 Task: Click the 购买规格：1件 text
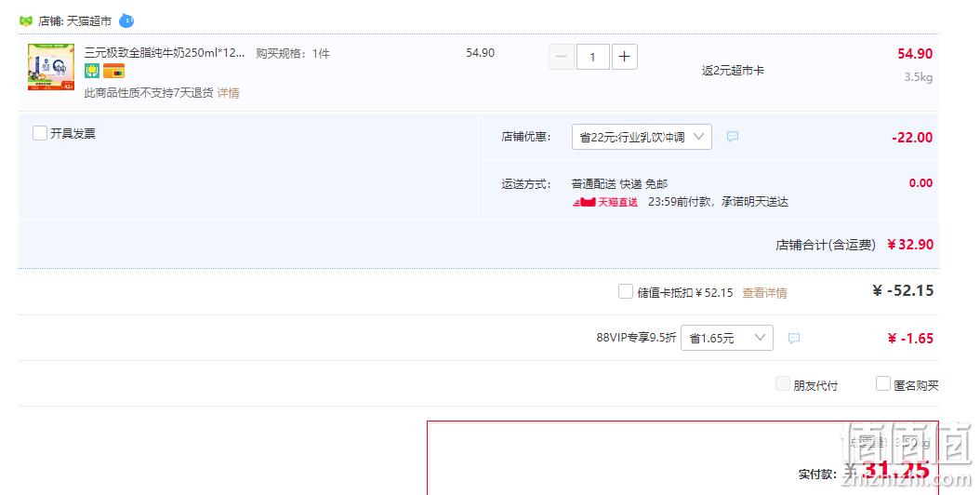pyautogui.click(x=293, y=54)
